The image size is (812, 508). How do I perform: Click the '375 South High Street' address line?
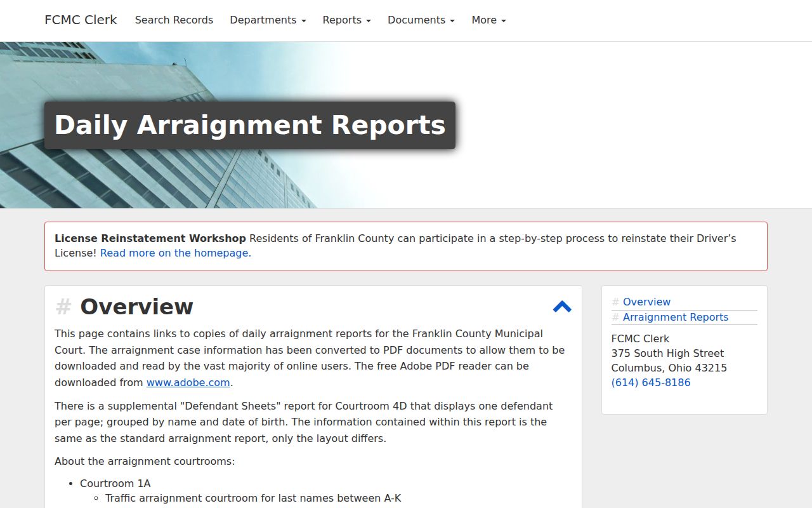tap(667, 353)
